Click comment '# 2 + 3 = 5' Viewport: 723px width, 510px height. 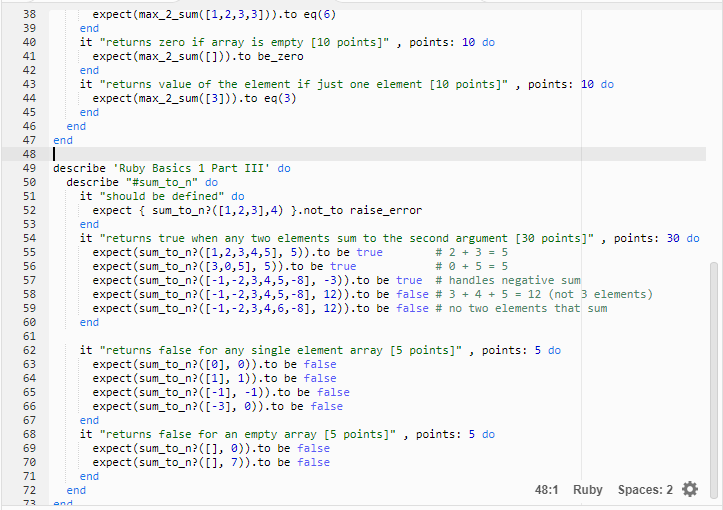click(472, 252)
